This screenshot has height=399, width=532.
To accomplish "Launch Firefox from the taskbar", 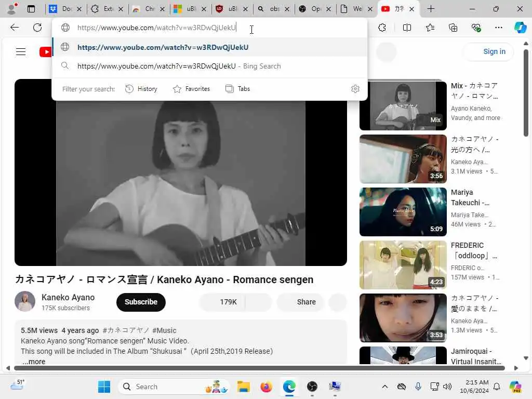I will [267, 387].
